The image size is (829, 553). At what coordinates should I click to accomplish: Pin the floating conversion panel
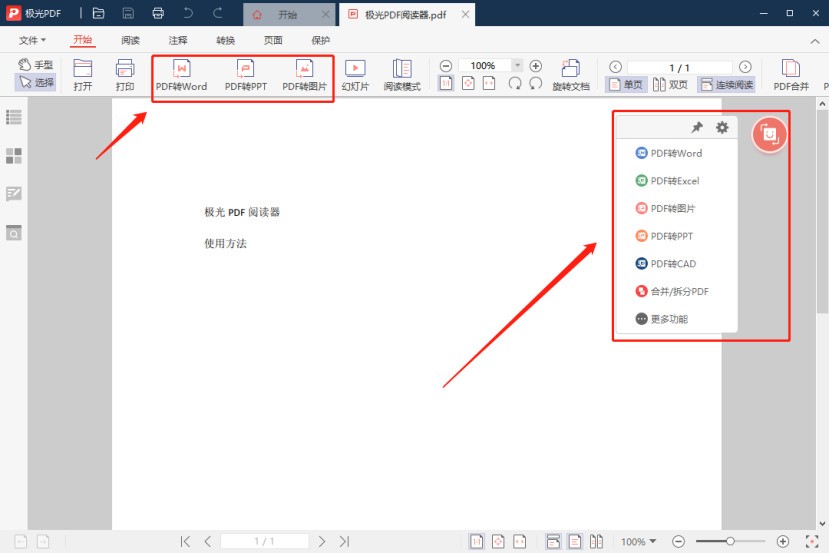pos(697,128)
